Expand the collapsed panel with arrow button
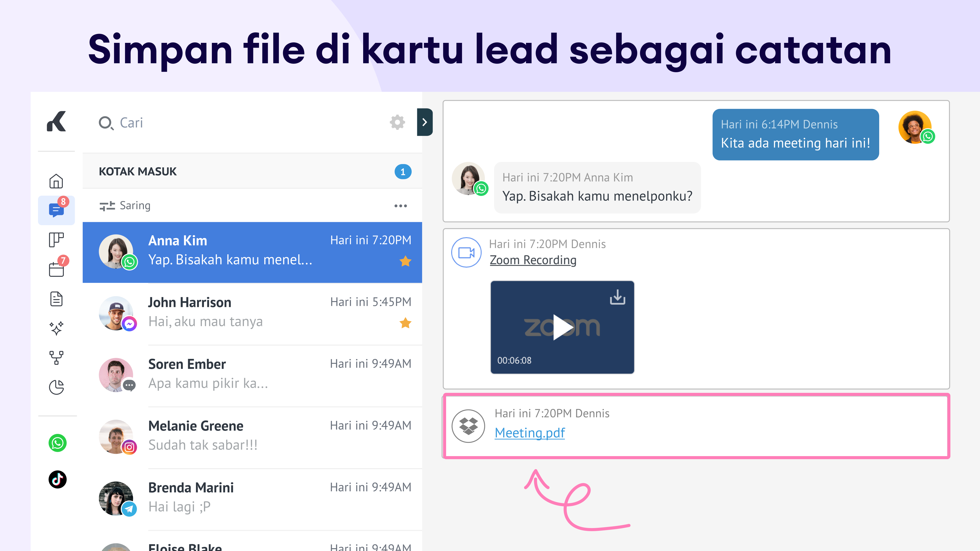Screen dimensions: 980x551 425,122
